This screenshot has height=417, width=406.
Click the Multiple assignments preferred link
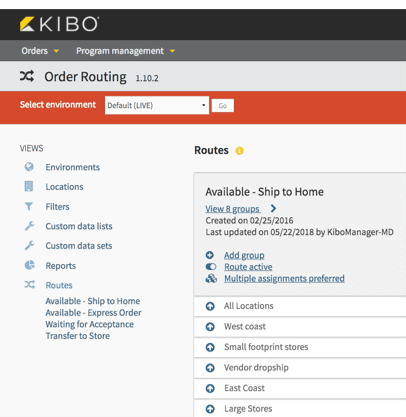pos(284,278)
